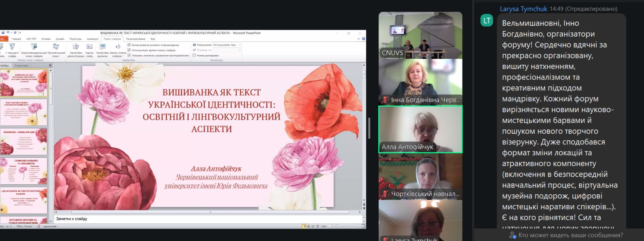644x241 pixels.
Task: Toggle the show media controls checkbox
Action: pos(129,55)
